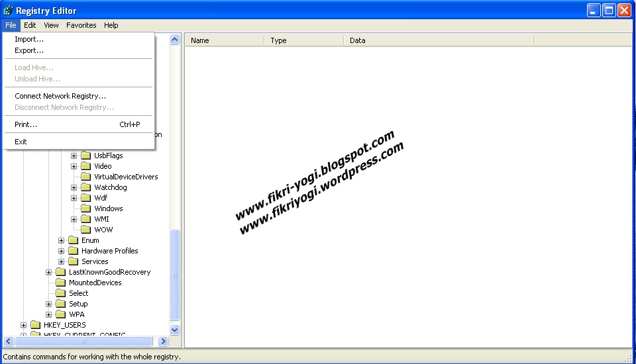Select the HKEY_USERS label

pos(64,325)
